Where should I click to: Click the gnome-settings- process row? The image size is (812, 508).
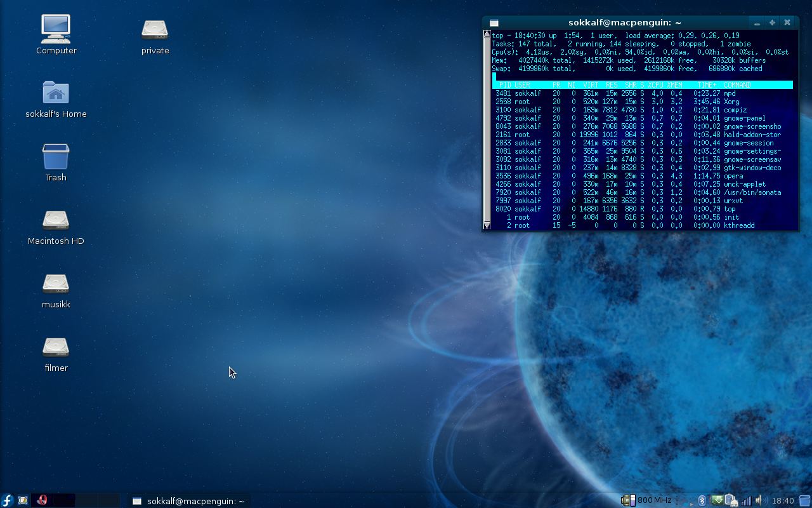tap(643, 151)
